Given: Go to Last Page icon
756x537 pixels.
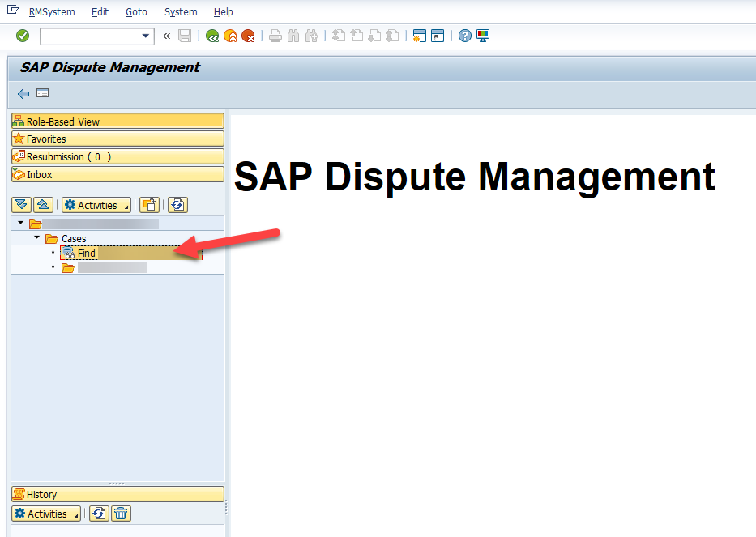Looking at the screenshot, I should coord(392,36).
